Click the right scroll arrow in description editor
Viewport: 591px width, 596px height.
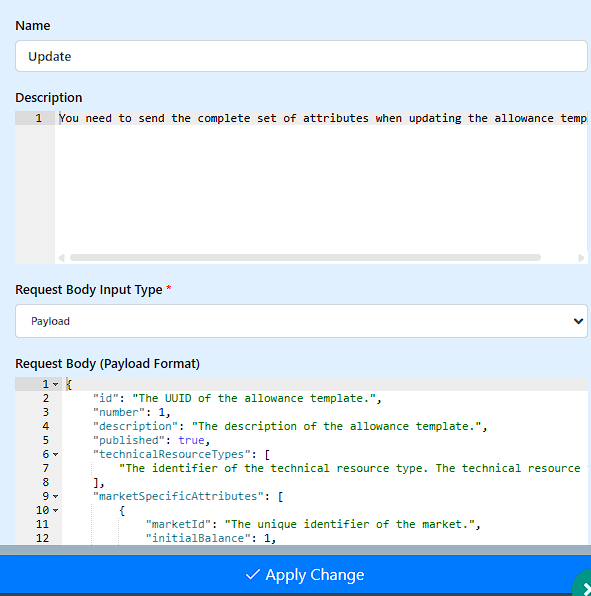581,258
